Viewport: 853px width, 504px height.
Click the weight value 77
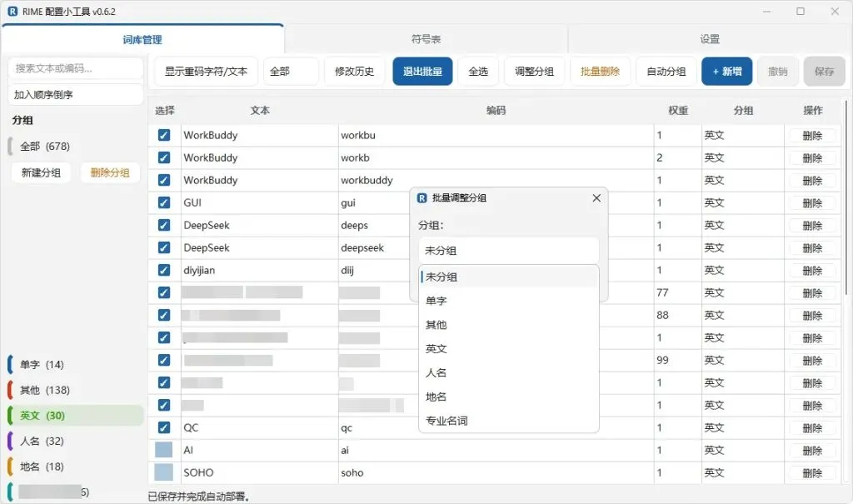coord(662,293)
